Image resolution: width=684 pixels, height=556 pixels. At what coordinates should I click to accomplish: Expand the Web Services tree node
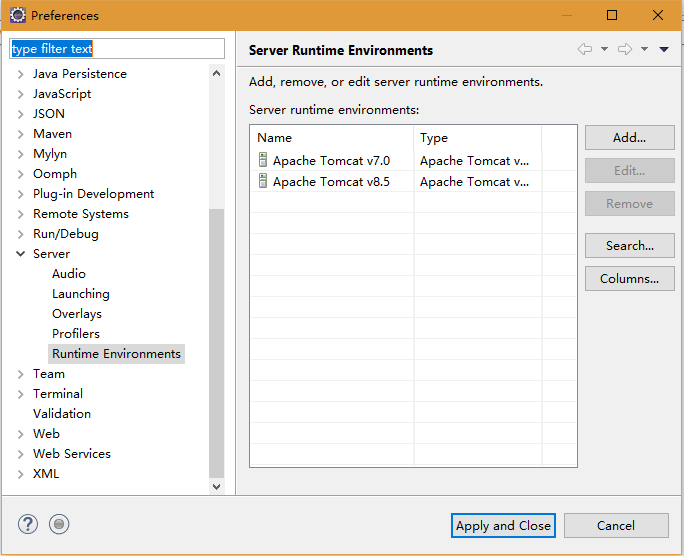21,454
